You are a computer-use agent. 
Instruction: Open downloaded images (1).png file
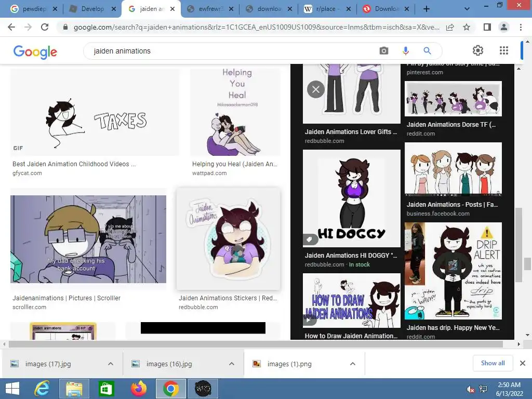coord(289,364)
